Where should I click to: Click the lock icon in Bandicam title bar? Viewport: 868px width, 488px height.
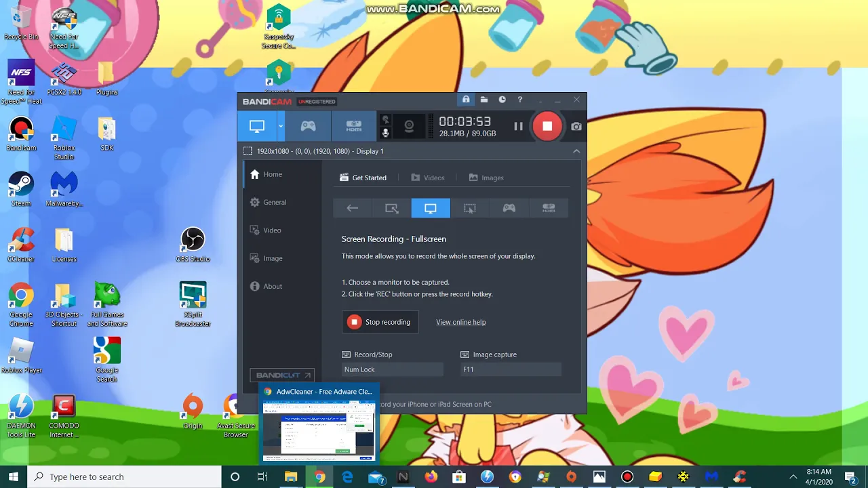click(x=466, y=100)
